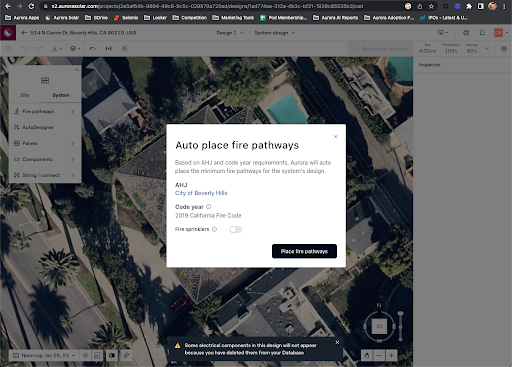Expand the Panels menu row

click(45, 143)
